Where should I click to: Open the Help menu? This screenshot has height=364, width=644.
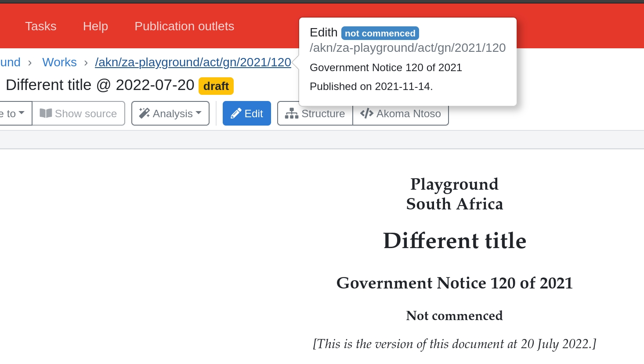pyautogui.click(x=95, y=26)
